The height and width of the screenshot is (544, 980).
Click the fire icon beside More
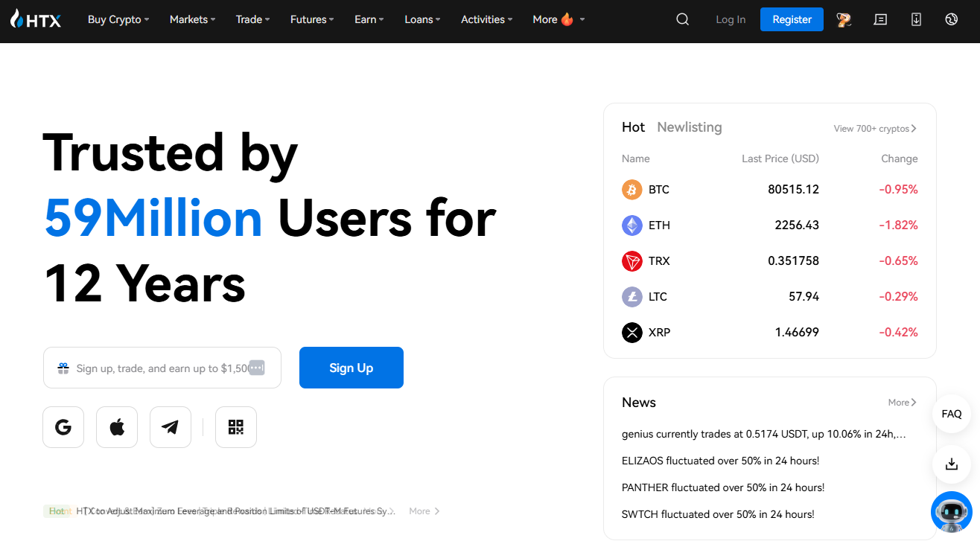[x=567, y=19]
